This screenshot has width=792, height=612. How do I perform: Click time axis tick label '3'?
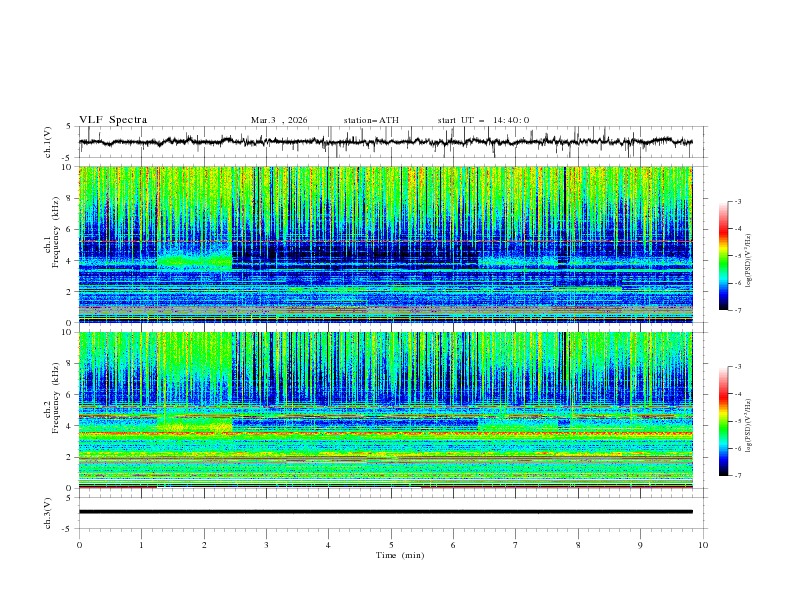(266, 545)
